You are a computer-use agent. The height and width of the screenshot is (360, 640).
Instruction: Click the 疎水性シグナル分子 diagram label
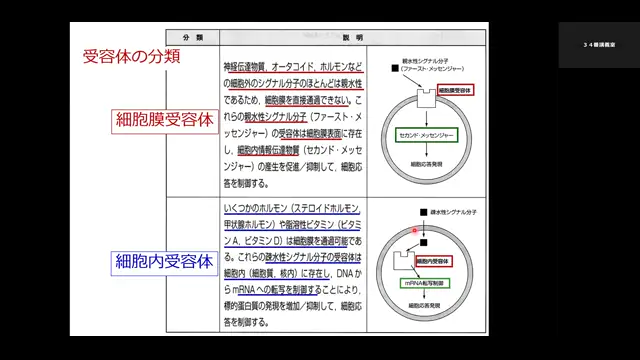(453, 212)
